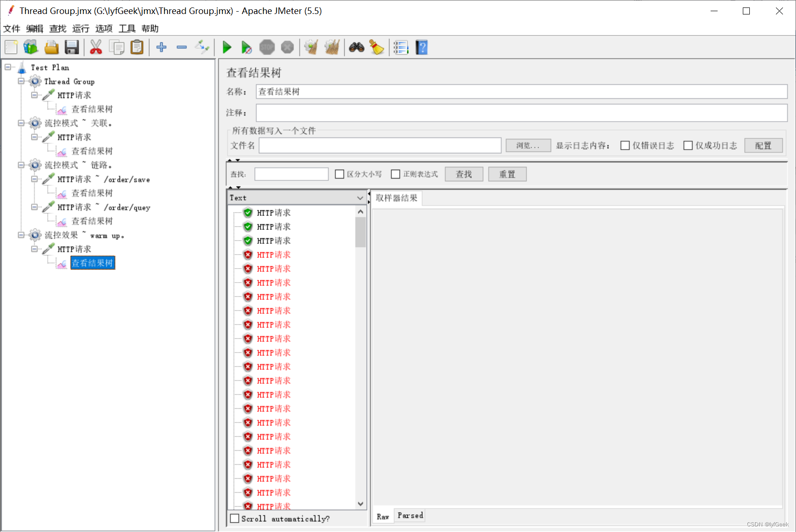796x532 pixels.
Task: Open the 编辑 menu
Action: 35,28
